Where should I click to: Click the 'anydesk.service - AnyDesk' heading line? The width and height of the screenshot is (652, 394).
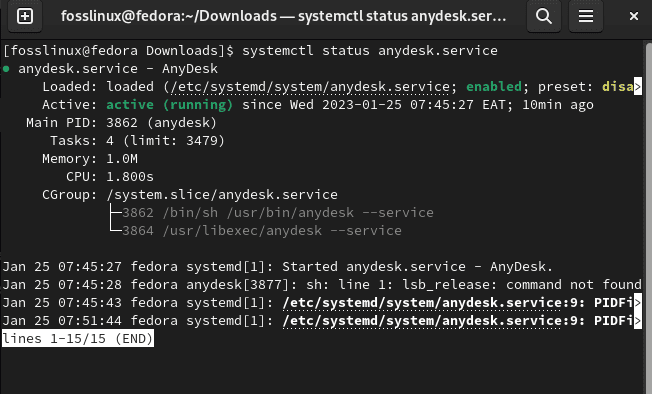(118, 69)
